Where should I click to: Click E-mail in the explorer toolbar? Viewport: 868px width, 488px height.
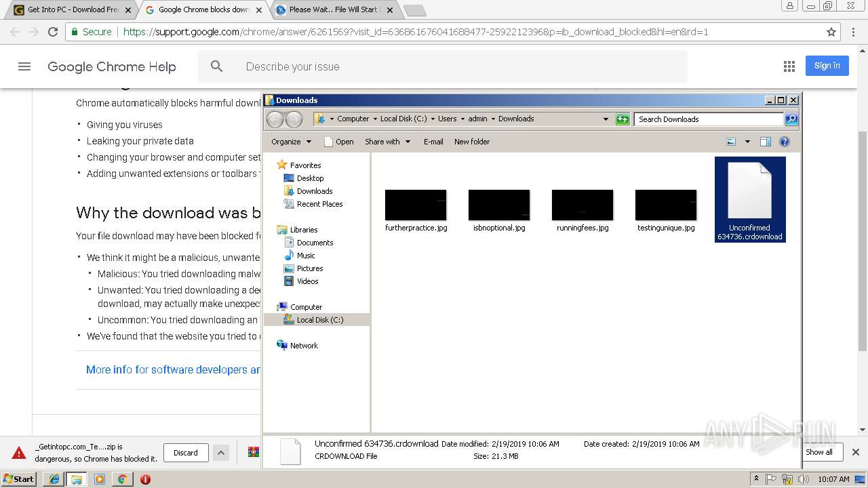coord(433,142)
